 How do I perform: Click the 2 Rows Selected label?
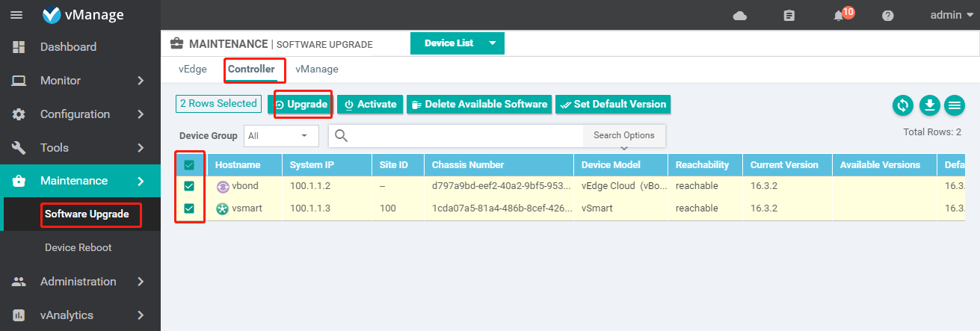tap(218, 104)
